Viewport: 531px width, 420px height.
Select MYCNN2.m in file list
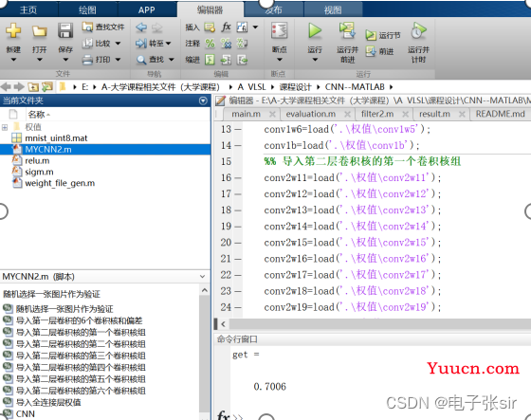click(x=105, y=150)
